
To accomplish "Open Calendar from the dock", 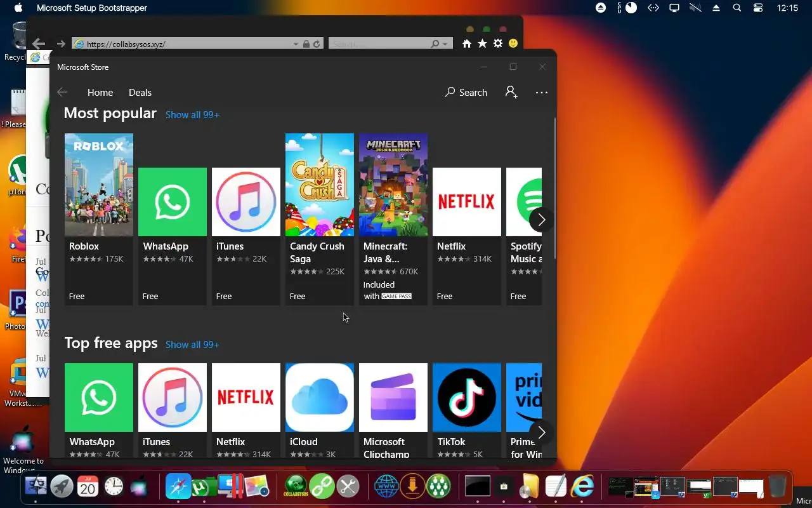I will 88,486.
